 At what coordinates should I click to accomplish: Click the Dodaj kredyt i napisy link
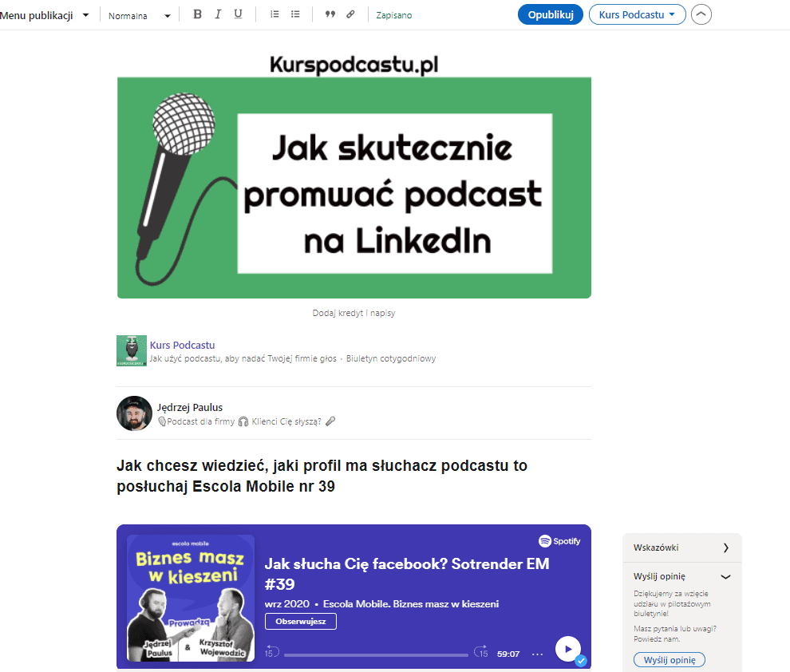354,313
